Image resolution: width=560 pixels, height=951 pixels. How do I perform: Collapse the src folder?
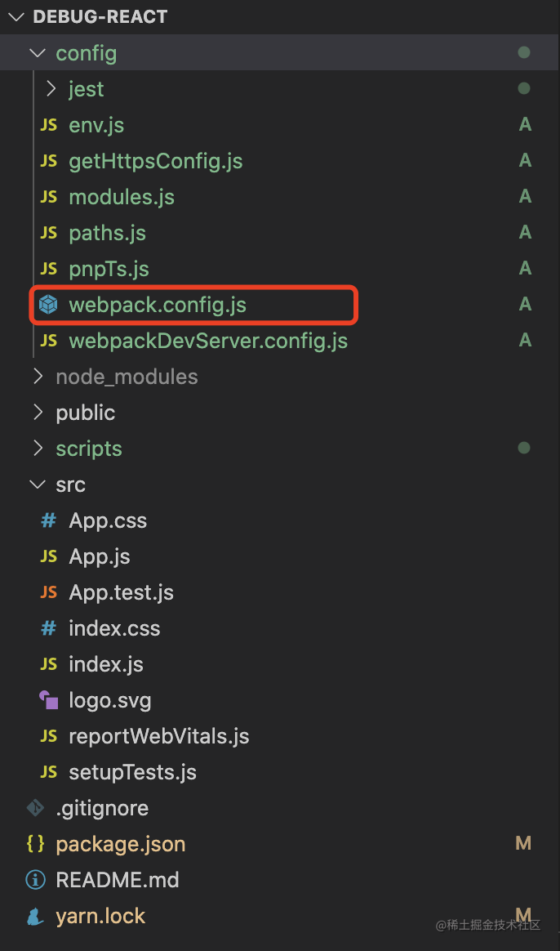(38, 484)
